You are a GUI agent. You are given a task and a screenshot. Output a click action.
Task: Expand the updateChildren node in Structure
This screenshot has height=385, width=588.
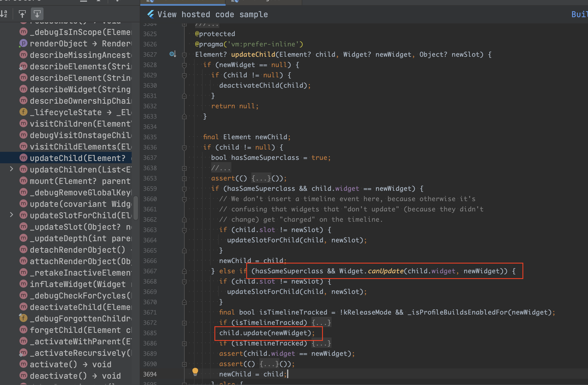coord(11,169)
